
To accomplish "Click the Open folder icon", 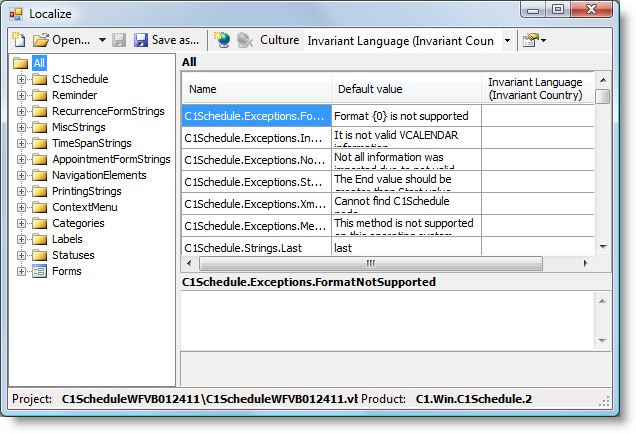I will [x=41, y=41].
